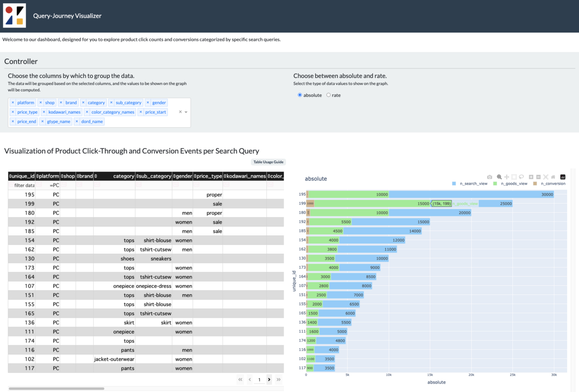Click the Zoom in plus icon

(x=531, y=177)
